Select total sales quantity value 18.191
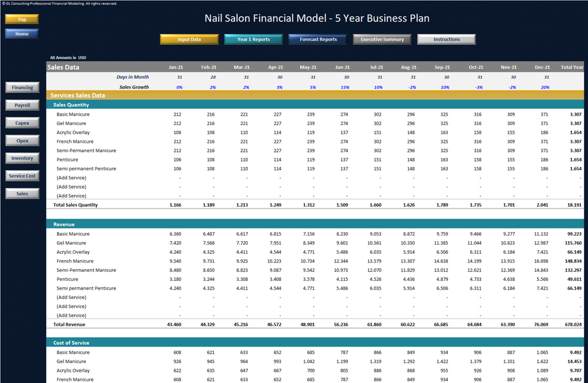Image resolution: width=588 pixels, height=383 pixels. pos(574,205)
